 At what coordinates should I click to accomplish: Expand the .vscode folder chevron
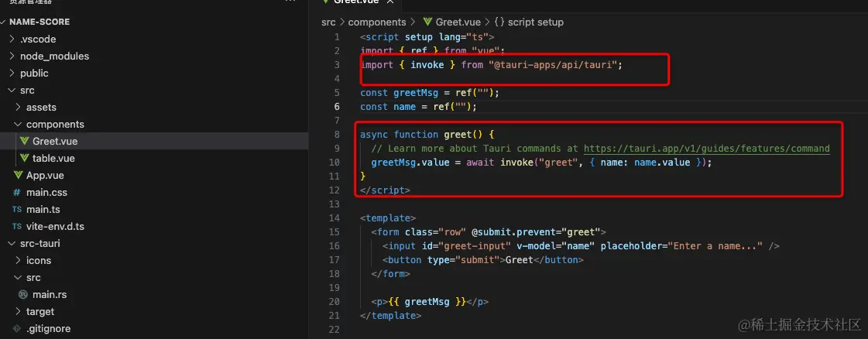tap(12, 39)
